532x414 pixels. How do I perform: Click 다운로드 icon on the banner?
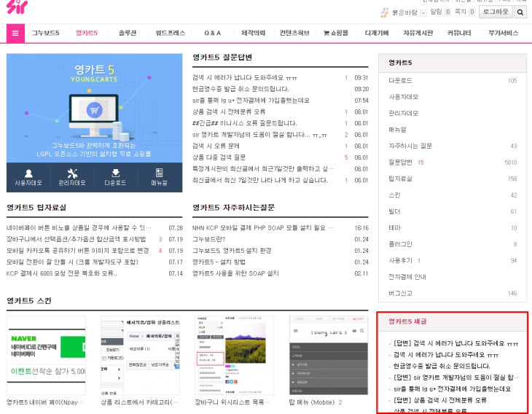point(115,177)
